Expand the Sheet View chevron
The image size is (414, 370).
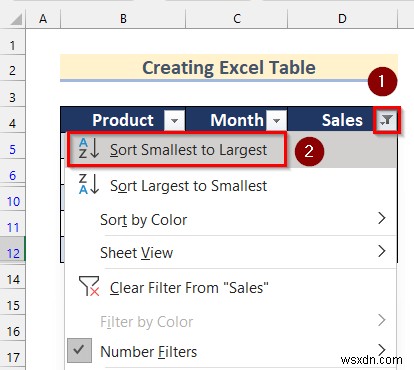point(382,251)
